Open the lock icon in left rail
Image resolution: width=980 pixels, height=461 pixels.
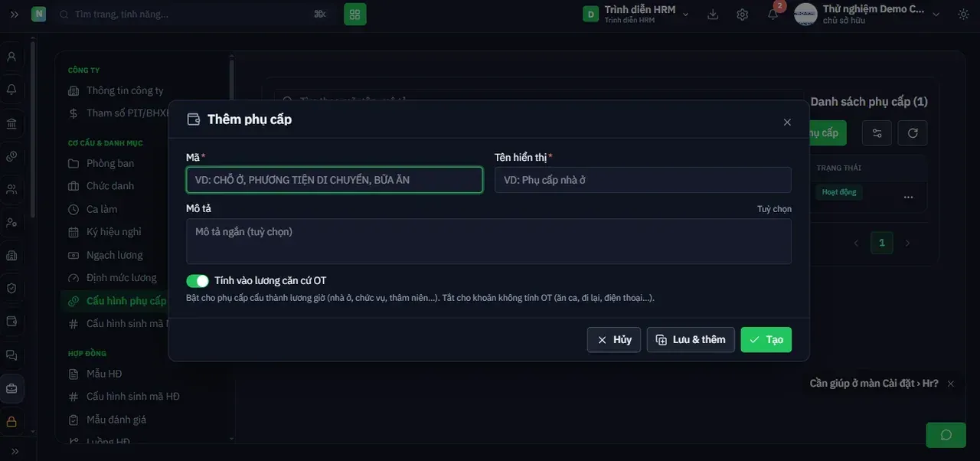11,421
